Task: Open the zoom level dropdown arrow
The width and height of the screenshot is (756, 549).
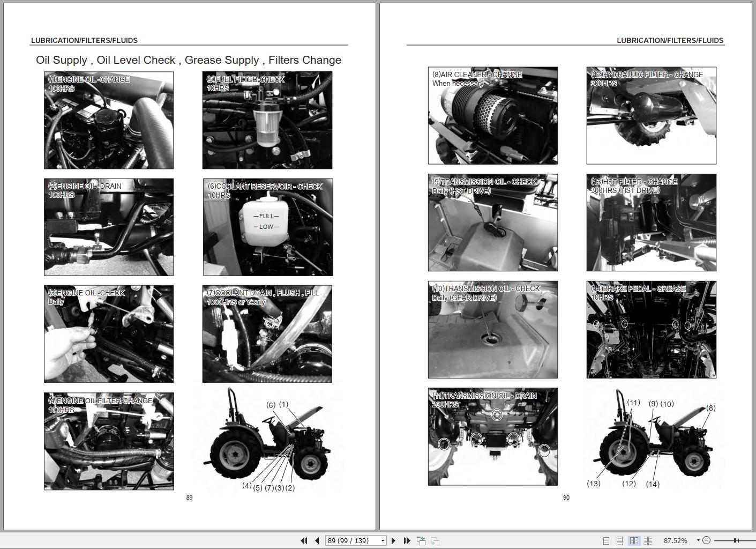Action: (x=698, y=540)
